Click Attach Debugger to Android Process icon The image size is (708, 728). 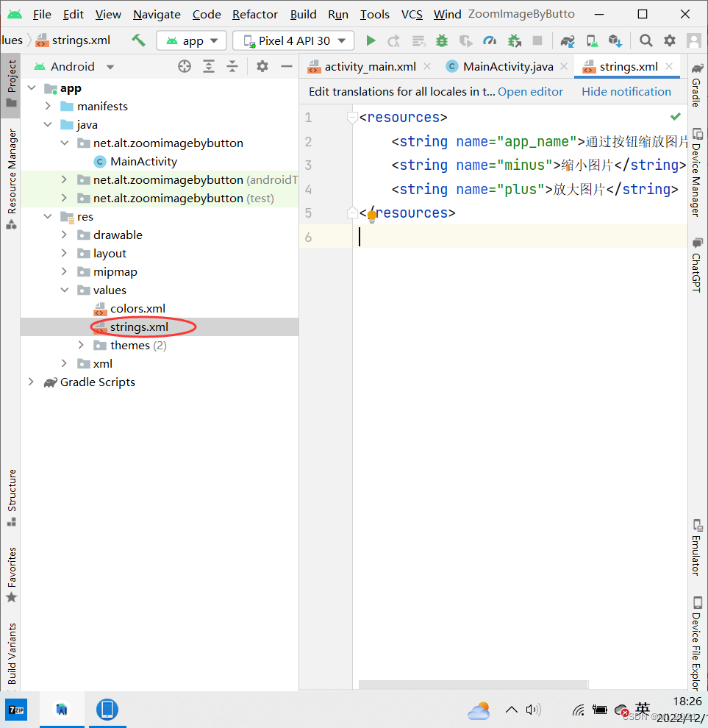click(514, 41)
